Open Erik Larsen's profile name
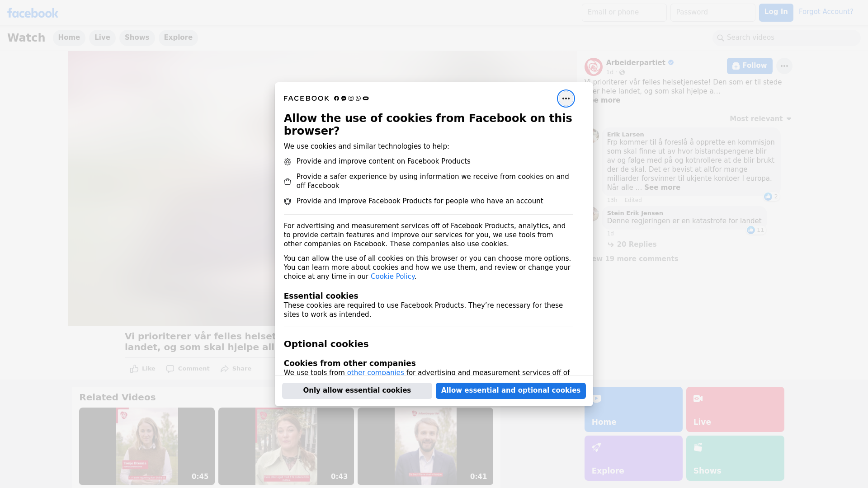868x488 pixels. pyautogui.click(x=625, y=135)
